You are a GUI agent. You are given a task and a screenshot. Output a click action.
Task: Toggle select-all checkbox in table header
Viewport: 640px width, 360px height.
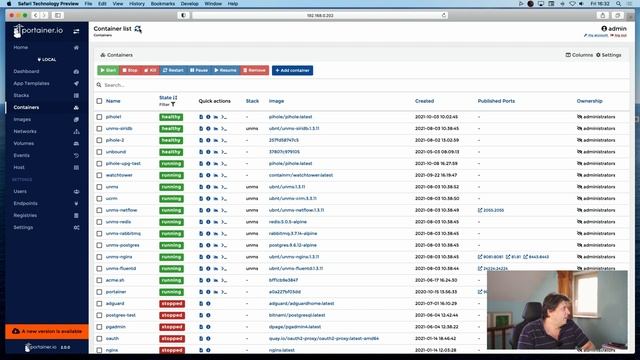[99, 101]
